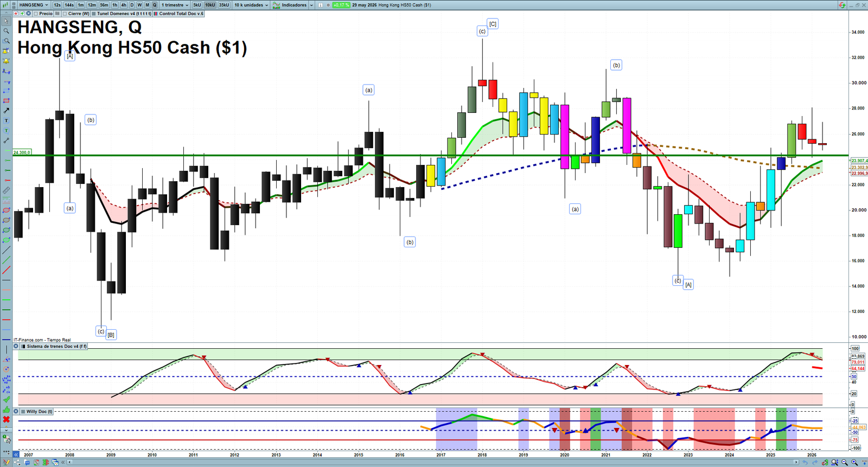Set history to 5kU

pyautogui.click(x=197, y=5)
